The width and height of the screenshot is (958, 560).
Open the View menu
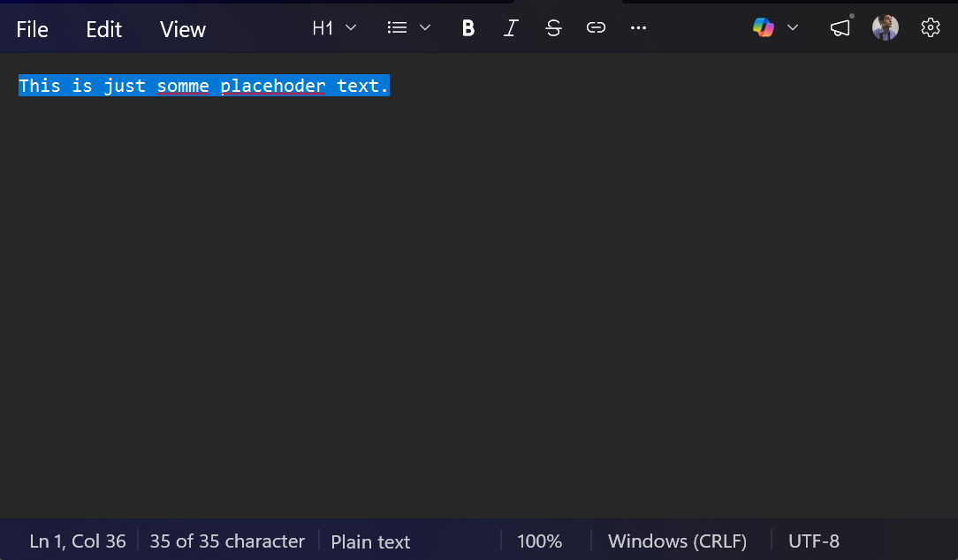tap(182, 28)
